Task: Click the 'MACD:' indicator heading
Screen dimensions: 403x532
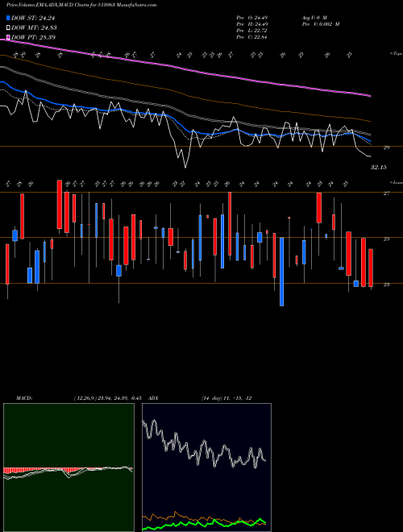Action: tap(24, 398)
